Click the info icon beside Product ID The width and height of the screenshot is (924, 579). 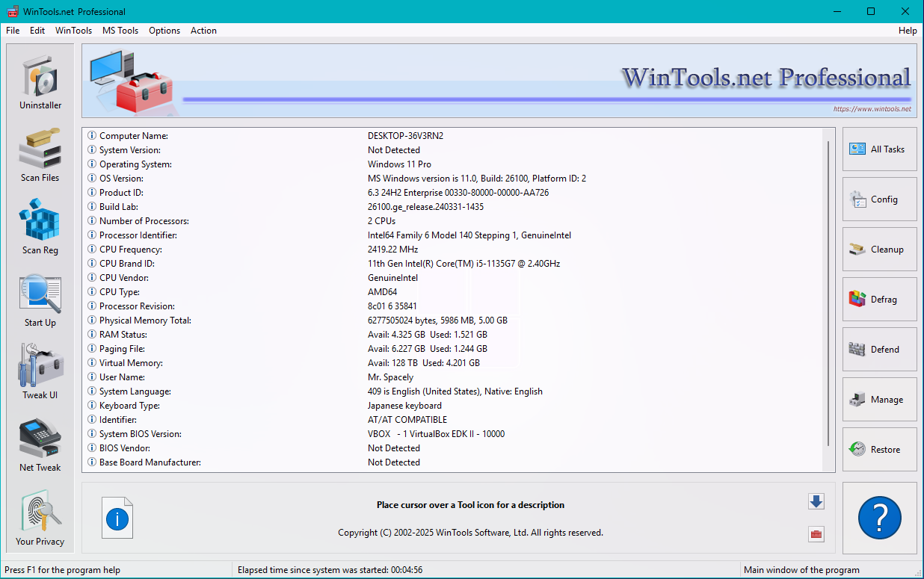(x=92, y=193)
